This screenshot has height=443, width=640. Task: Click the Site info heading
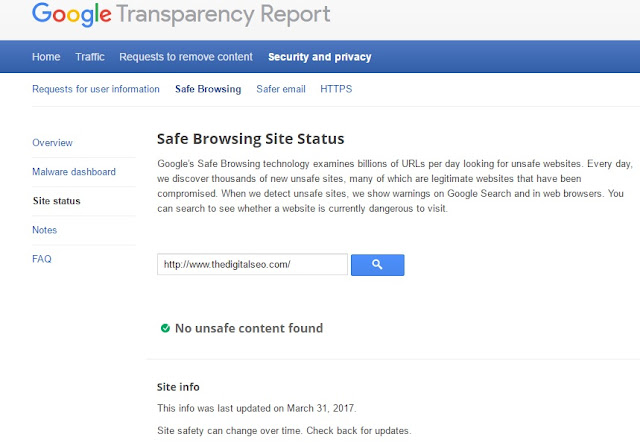185,386
